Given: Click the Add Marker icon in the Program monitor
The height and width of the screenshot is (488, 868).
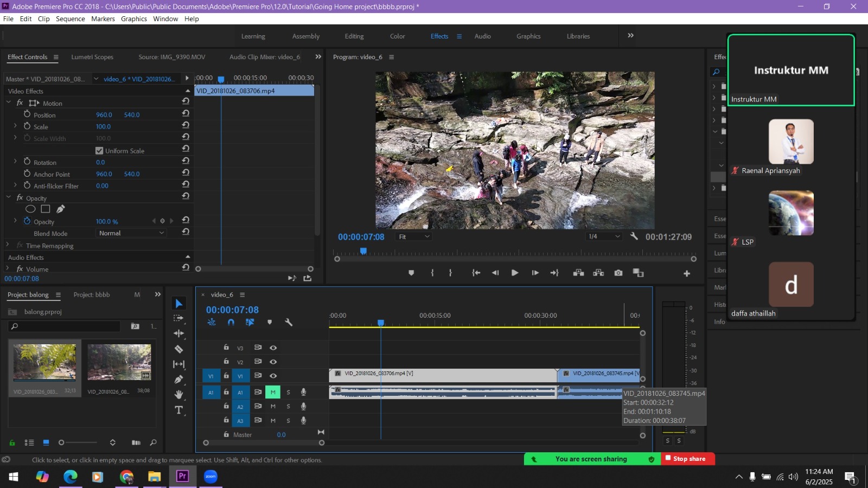Looking at the screenshot, I should point(411,273).
